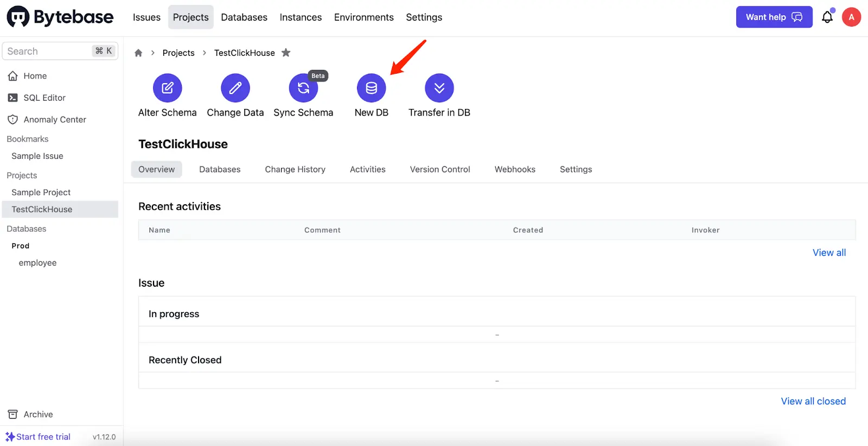Click the Bytebase logo
The image size is (868, 446).
(x=60, y=17)
